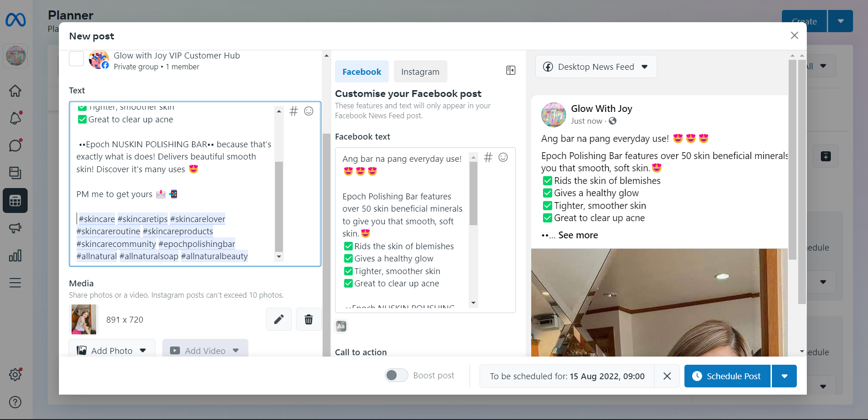
Task: Open the All tools hamburger menu
Action: tap(15, 283)
